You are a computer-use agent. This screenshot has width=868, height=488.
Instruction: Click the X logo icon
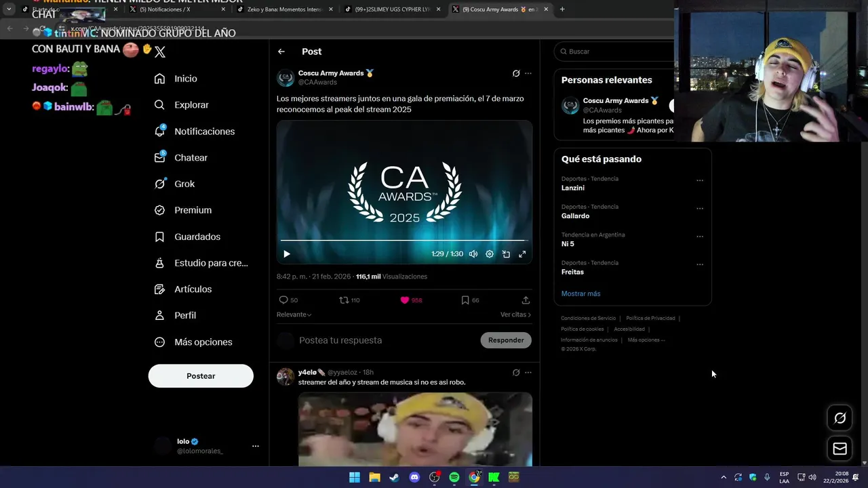(x=160, y=52)
